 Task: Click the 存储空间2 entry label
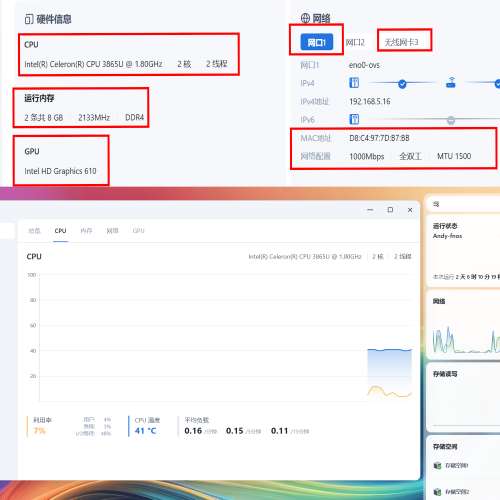(x=457, y=492)
